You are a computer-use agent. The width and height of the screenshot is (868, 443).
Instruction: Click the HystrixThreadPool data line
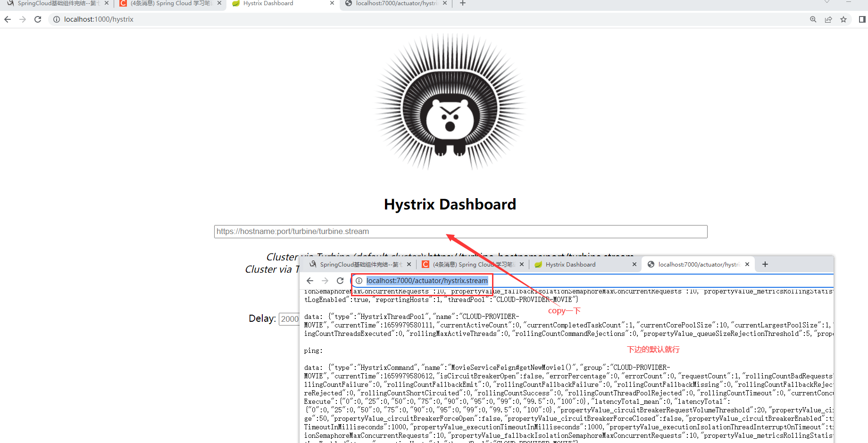pyautogui.click(x=568, y=325)
